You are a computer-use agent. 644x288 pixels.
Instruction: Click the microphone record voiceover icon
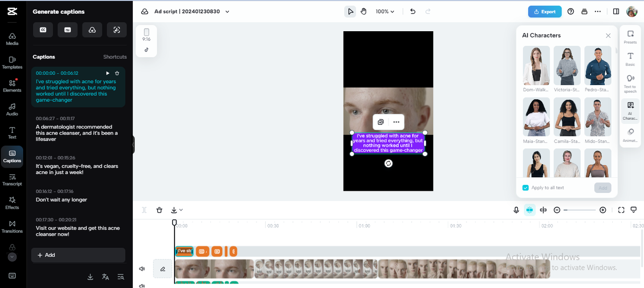(516, 210)
